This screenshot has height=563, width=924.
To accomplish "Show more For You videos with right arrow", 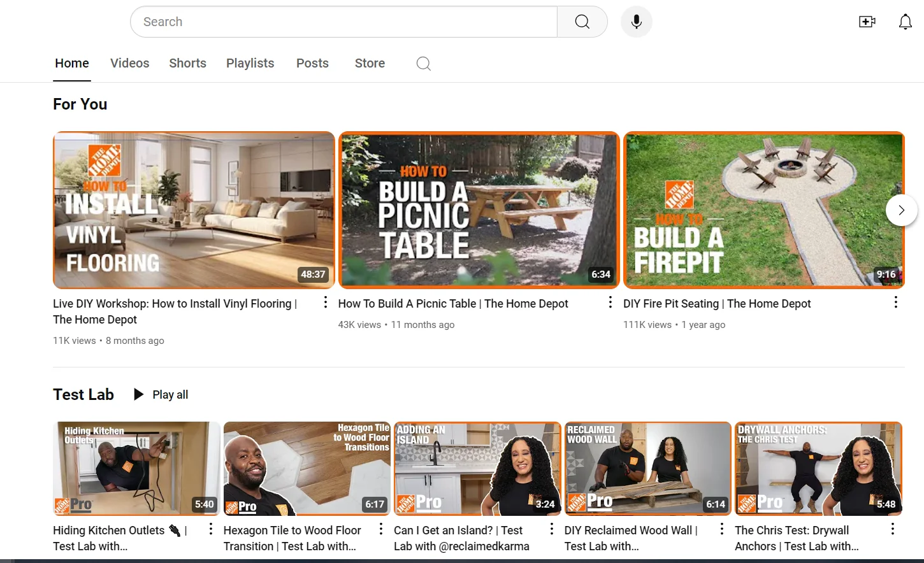I will pyautogui.click(x=901, y=210).
